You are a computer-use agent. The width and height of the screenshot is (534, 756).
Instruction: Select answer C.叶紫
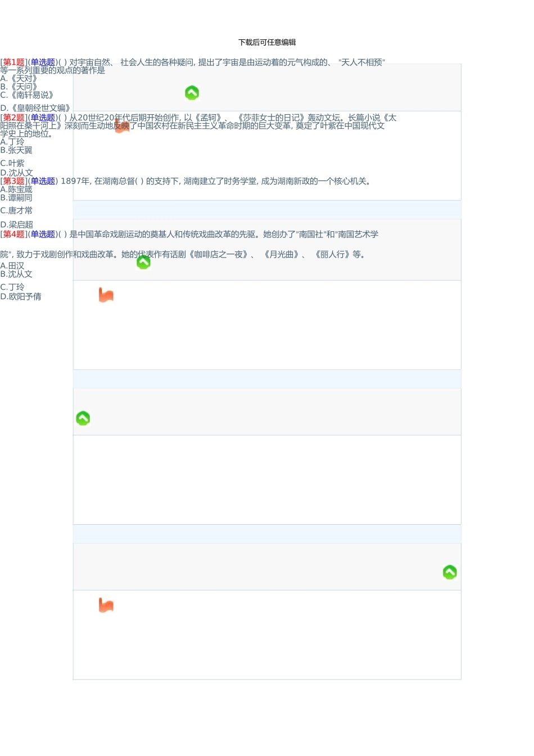click(12, 163)
